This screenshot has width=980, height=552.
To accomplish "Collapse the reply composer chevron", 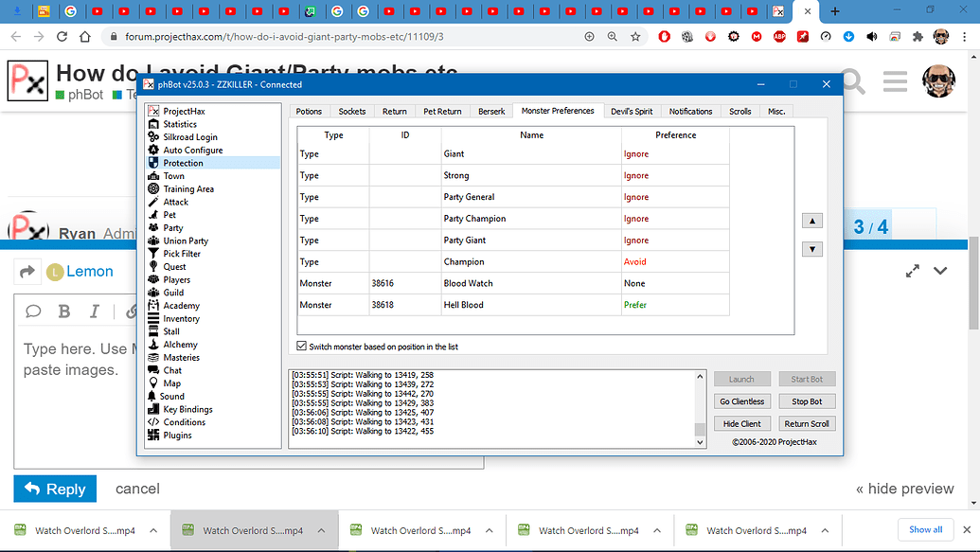I will point(940,271).
